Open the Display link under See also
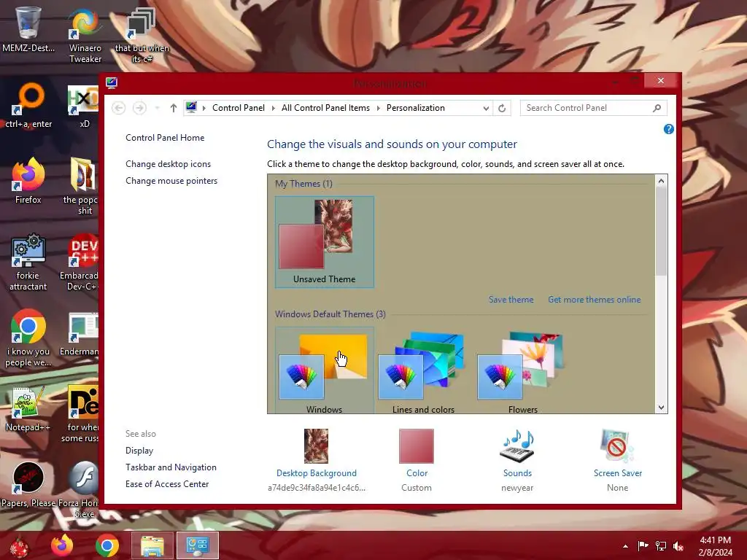Image resolution: width=747 pixels, height=560 pixels. [139, 451]
